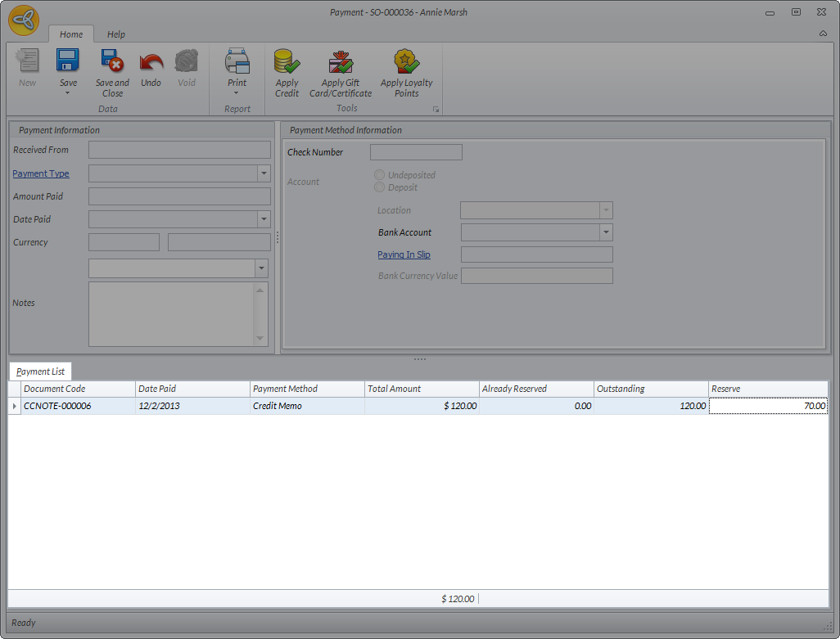Click the Notes scrollbar down arrow
This screenshot has width=840, height=639.
pos(261,339)
